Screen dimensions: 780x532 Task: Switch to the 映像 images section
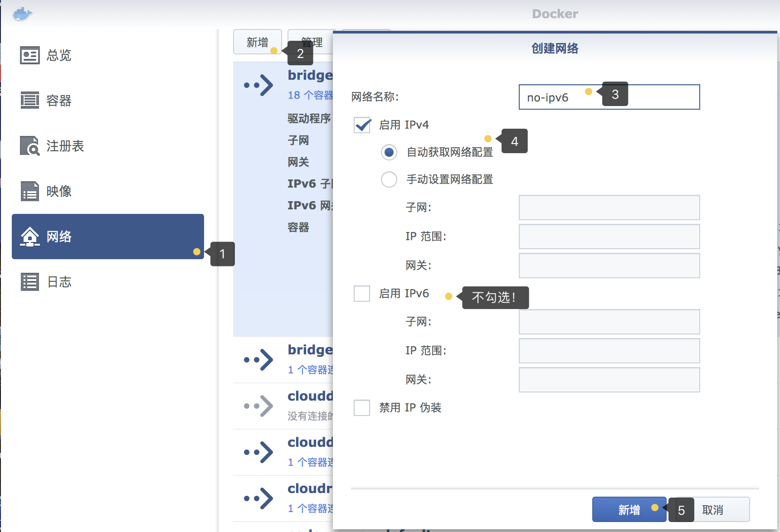[x=108, y=191]
